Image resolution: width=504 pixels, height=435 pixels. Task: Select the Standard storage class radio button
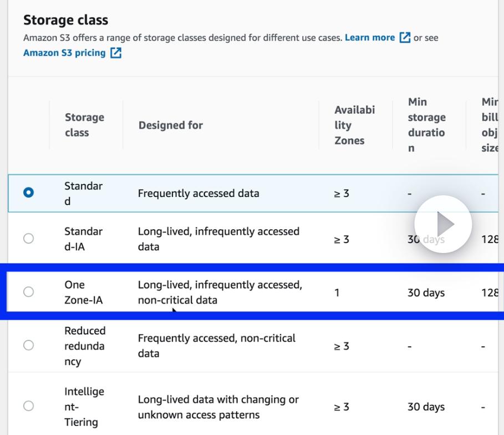[29, 193]
